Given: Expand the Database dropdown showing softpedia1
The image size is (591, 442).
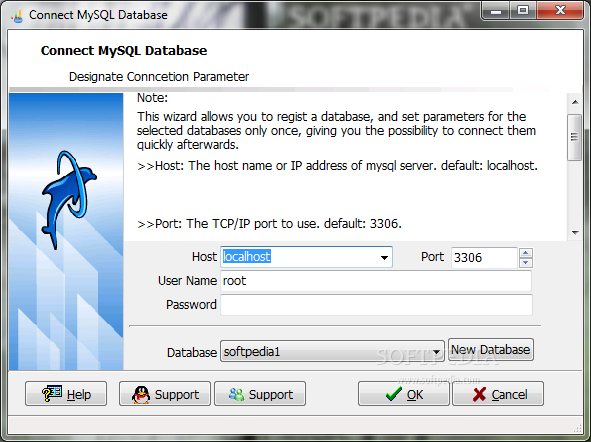Looking at the screenshot, I should pyautogui.click(x=436, y=352).
